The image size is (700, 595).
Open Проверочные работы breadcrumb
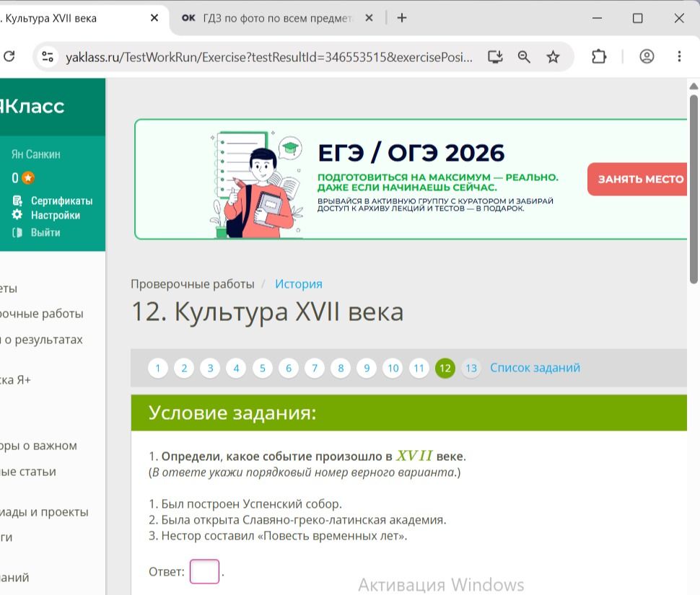[x=193, y=284]
